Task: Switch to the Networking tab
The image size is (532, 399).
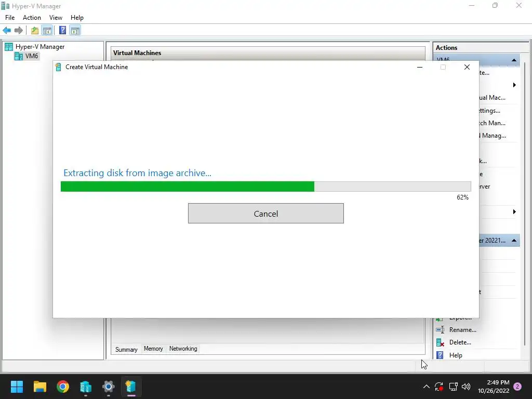Action: pyautogui.click(x=183, y=349)
